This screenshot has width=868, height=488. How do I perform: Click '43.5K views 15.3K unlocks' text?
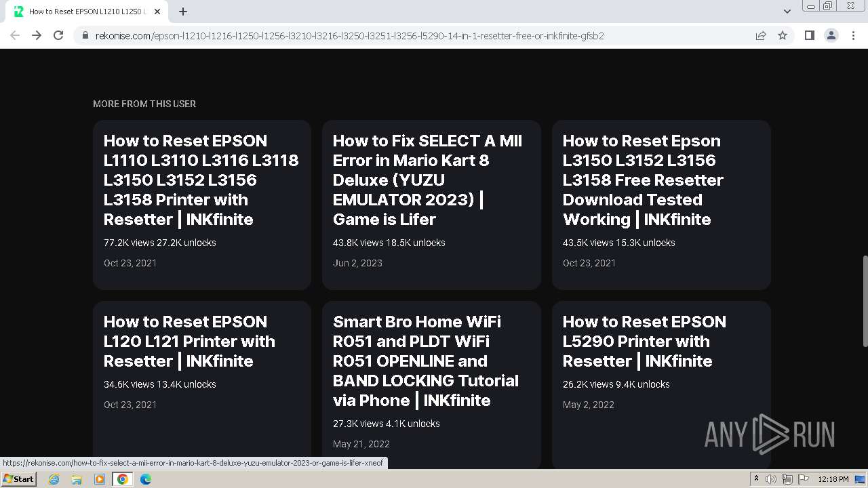coord(619,243)
